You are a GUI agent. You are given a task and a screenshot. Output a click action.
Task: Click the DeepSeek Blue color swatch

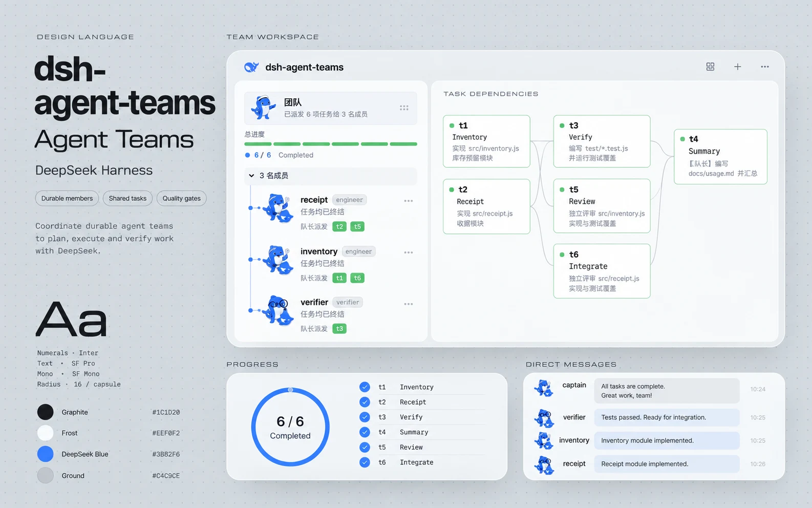[46, 454]
